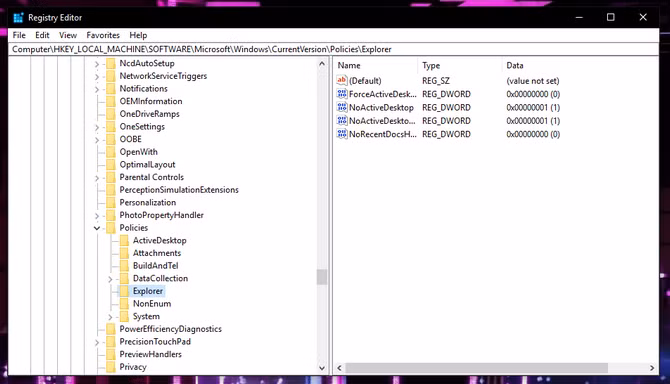Click the Personalization folder icon

click(x=111, y=202)
